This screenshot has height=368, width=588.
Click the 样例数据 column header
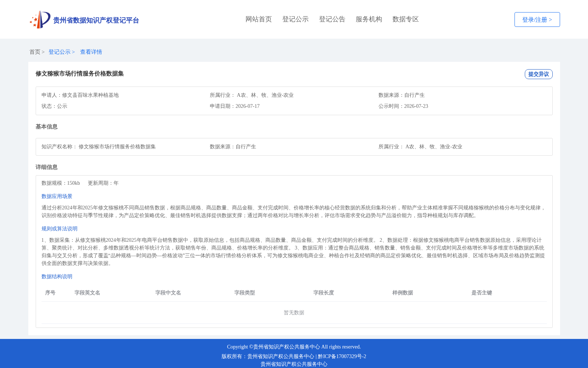click(x=403, y=293)
